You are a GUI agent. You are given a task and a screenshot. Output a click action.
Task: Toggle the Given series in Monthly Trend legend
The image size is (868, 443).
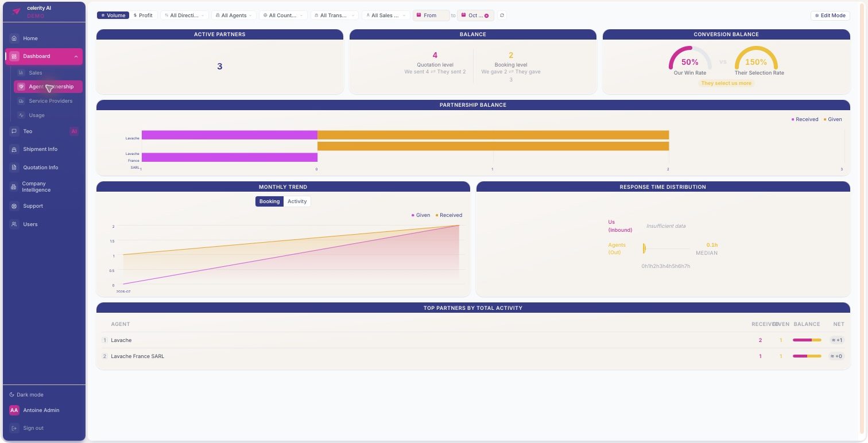421,215
